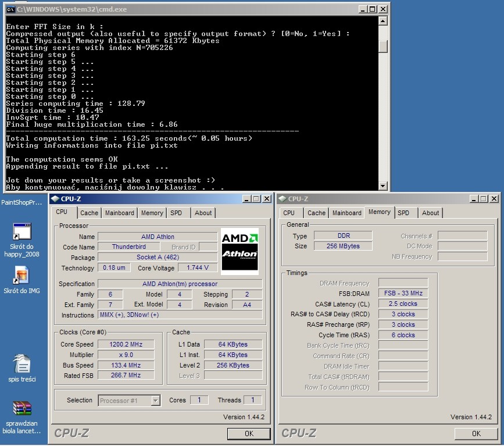The height and width of the screenshot is (446, 504).
Task: Click the 'DDR' memory type value
Action: 344,236
